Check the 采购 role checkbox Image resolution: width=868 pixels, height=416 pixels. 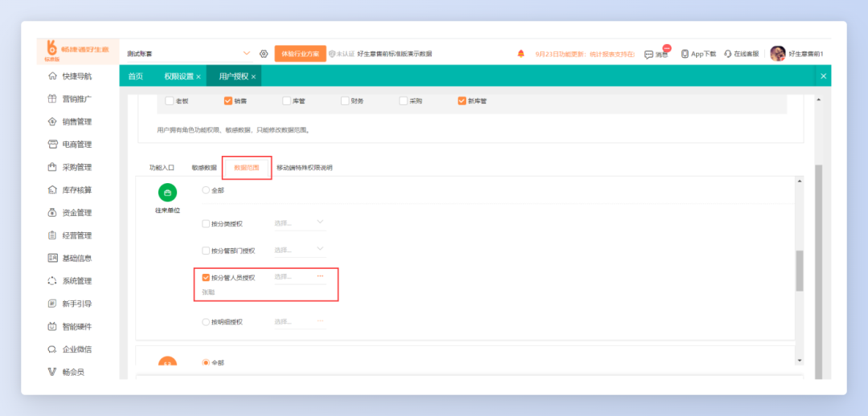(x=403, y=100)
